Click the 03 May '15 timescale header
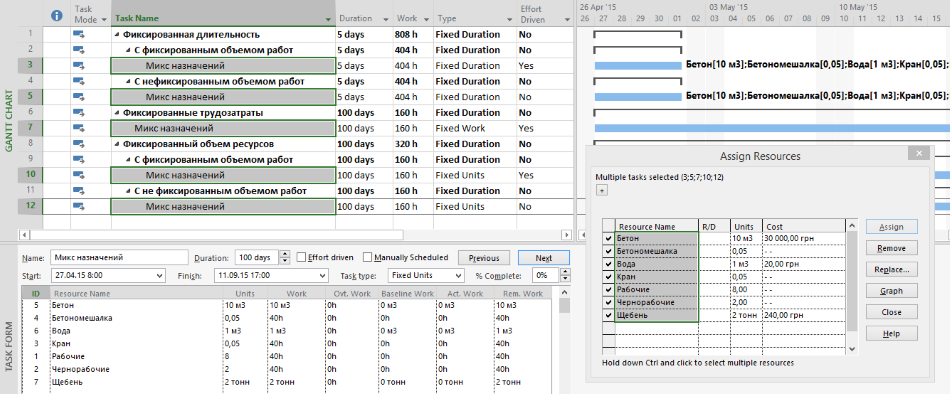Image resolution: width=950 pixels, height=394 pixels. pyautogui.click(x=728, y=7)
